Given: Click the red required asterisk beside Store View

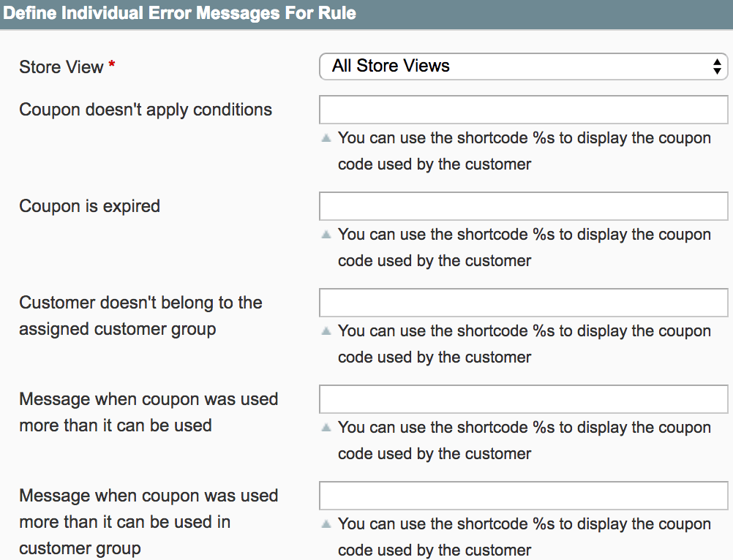Looking at the screenshot, I should tap(112, 67).
